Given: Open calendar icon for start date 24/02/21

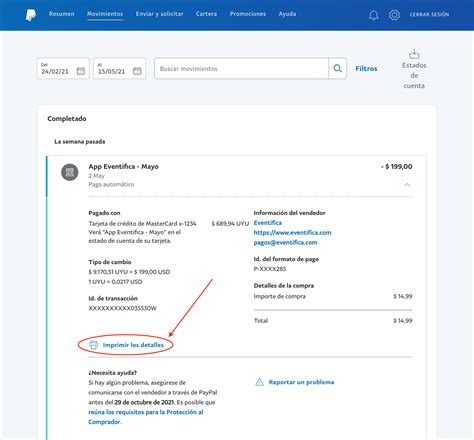Looking at the screenshot, I should 81,71.
